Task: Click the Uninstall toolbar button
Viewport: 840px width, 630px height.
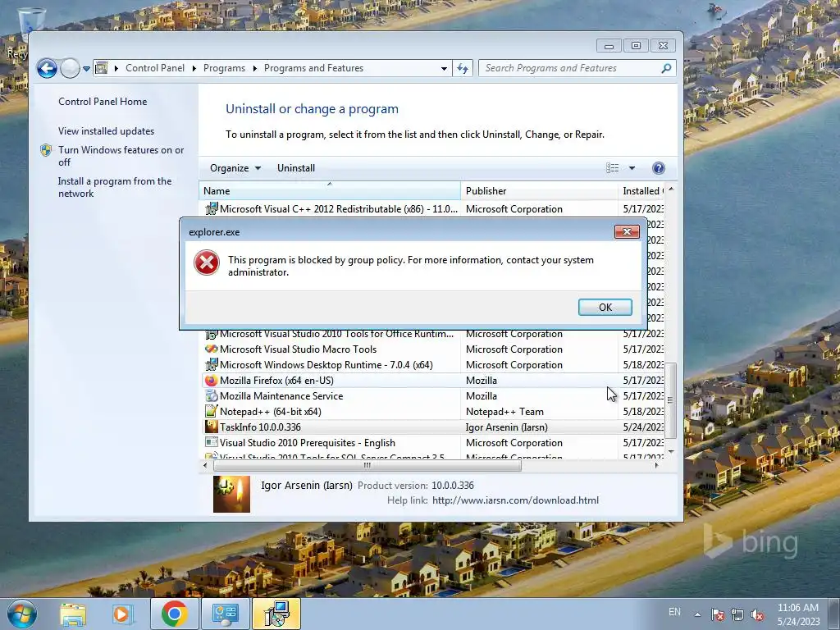Action: click(x=295, y=167)
